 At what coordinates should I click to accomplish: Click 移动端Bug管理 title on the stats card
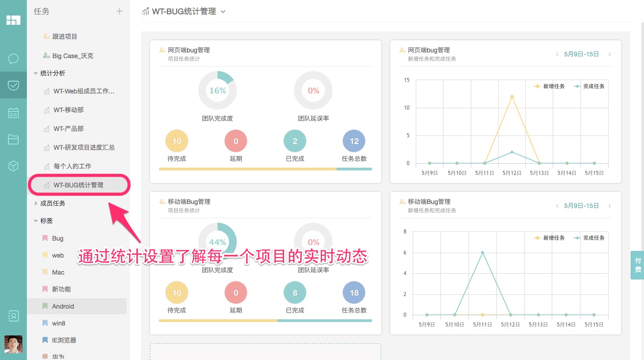[x=189, y=202]
